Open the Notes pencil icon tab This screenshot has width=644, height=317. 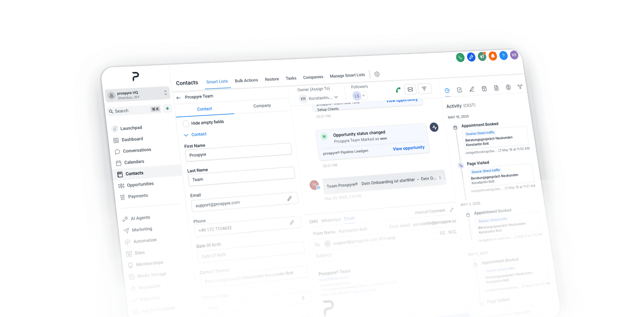(472, 89)
